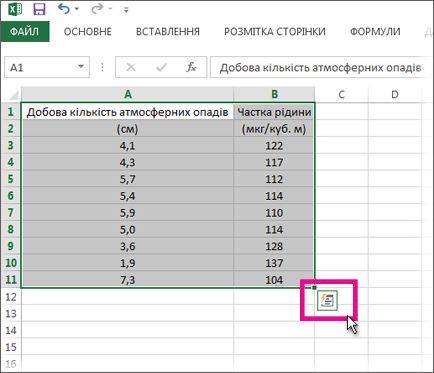Viewport: 434px width, 373px height.
Task: Expand the Name Box dropdown arrow
Action: coord(81,66)
